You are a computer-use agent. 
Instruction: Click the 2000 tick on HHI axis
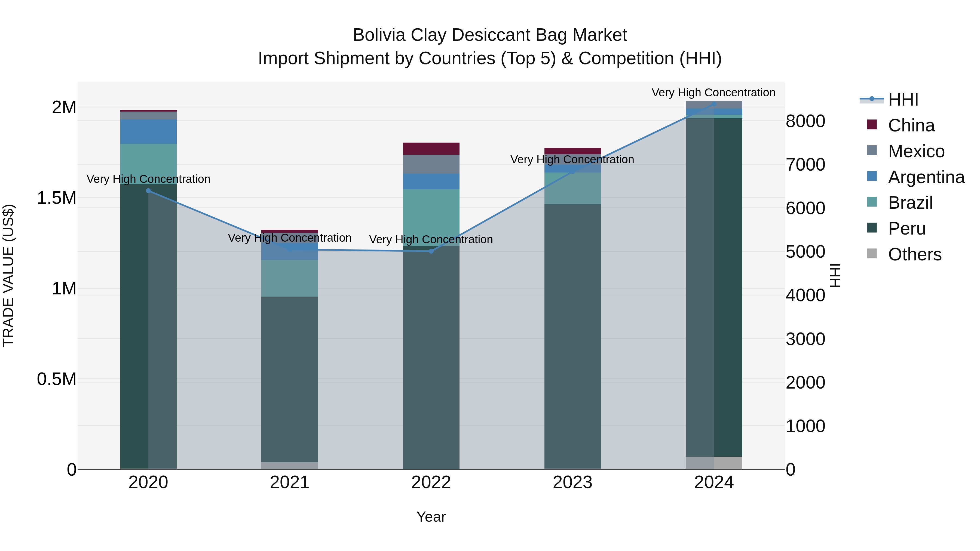pos(806,383)
